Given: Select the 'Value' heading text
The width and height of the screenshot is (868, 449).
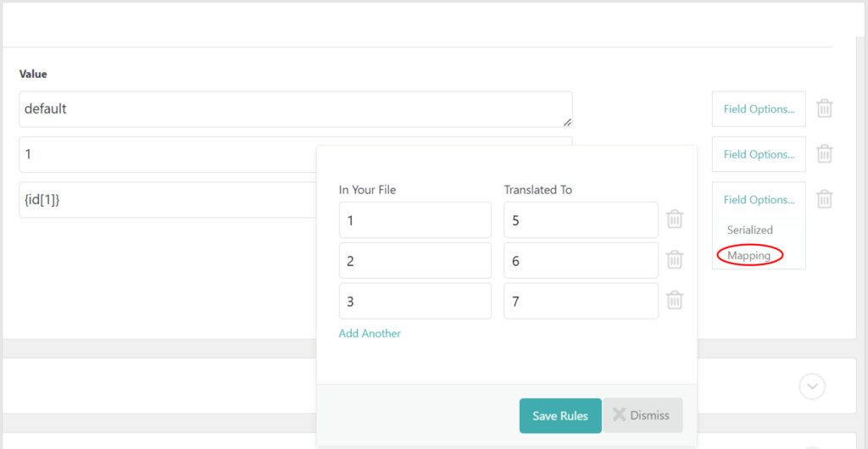Looking at the screenshot, I should [x=33, y=74].
